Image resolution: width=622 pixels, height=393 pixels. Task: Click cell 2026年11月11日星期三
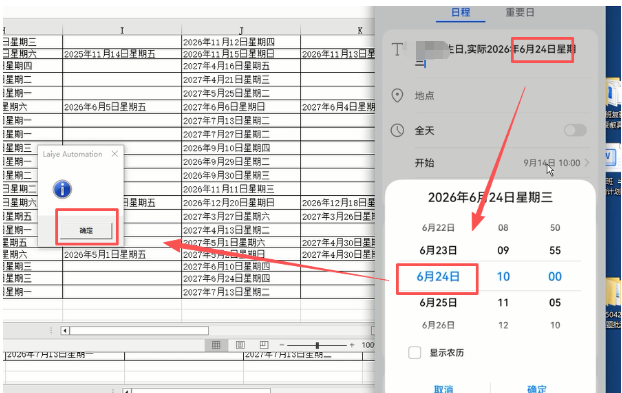[241, 189]
